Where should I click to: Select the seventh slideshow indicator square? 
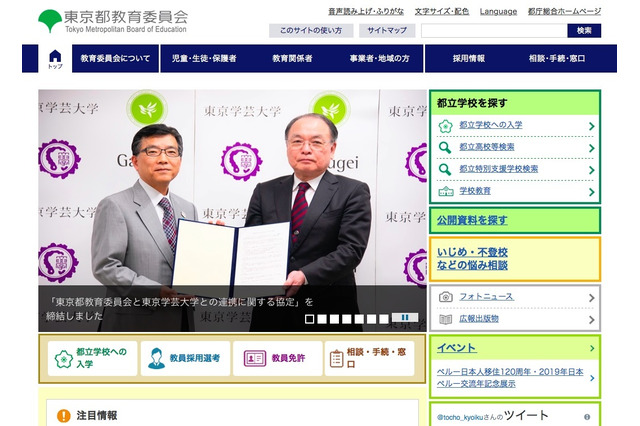tap(383, 319)
